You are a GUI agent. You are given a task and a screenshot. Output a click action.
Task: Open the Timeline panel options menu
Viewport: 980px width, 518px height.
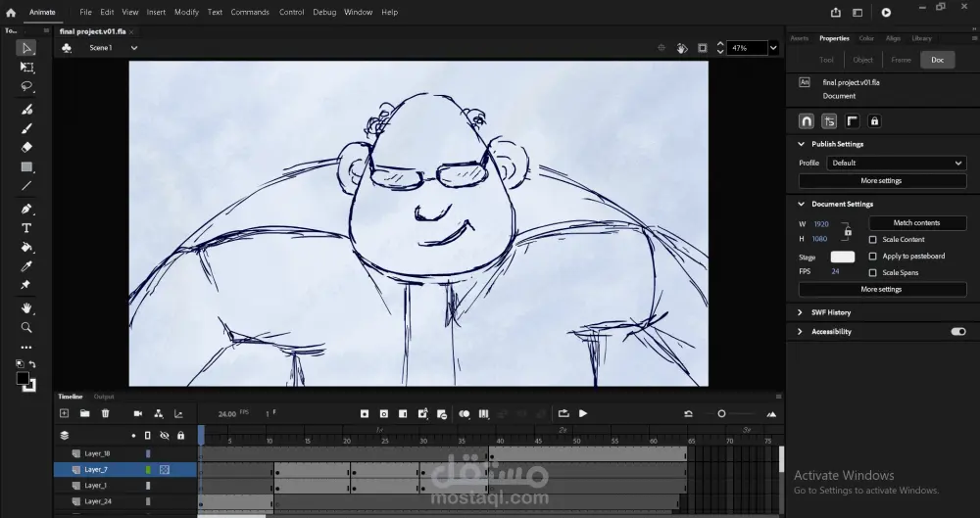778,397
